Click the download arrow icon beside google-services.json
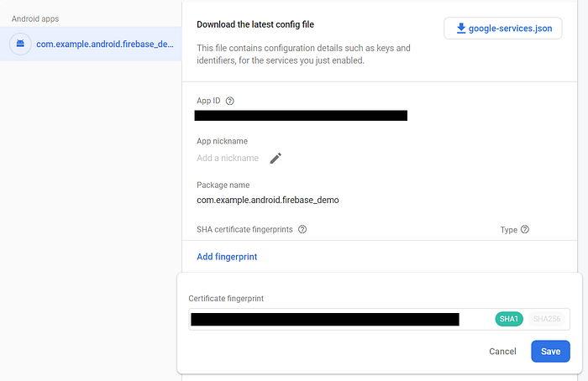588x381 pixels. tap(461, 28)
